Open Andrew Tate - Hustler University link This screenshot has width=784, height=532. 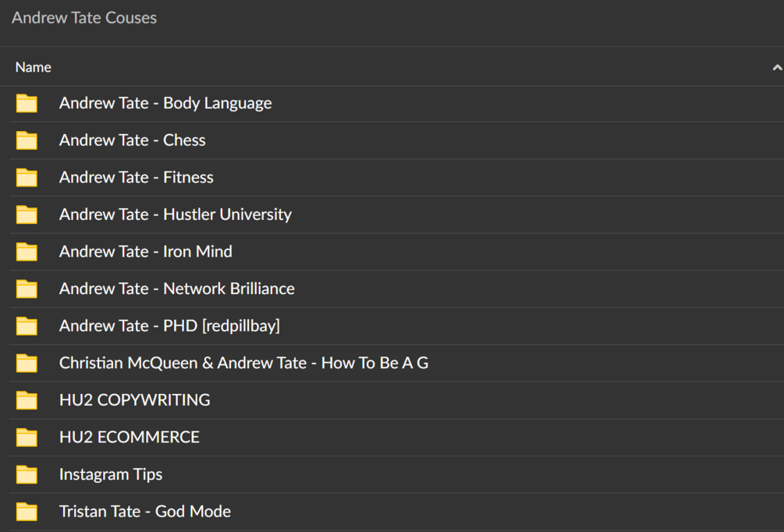coord(176,215)
